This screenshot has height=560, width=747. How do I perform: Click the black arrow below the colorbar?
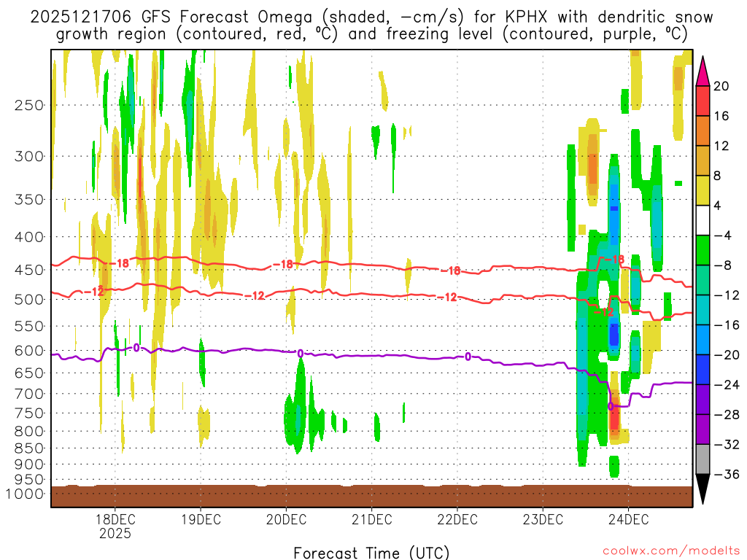[x=703, y=489]
